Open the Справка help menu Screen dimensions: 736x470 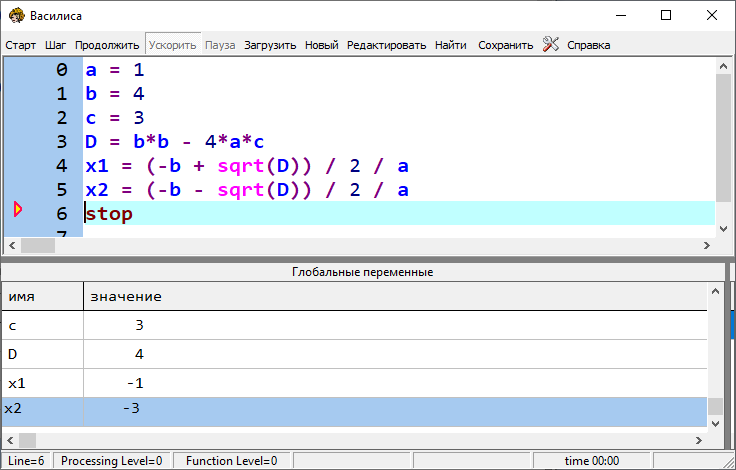(588, 45)
